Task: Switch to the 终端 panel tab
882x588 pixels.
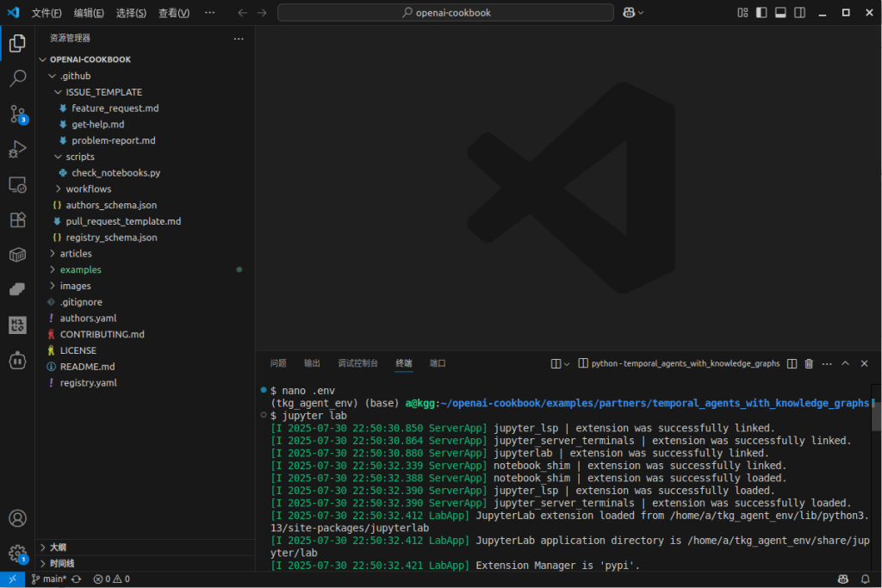Action: 404,363
